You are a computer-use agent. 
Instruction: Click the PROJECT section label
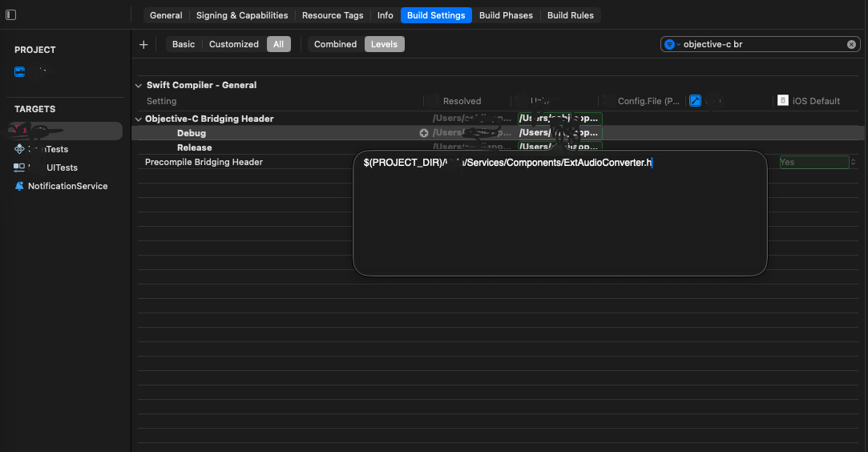click(x=35, y=50)
